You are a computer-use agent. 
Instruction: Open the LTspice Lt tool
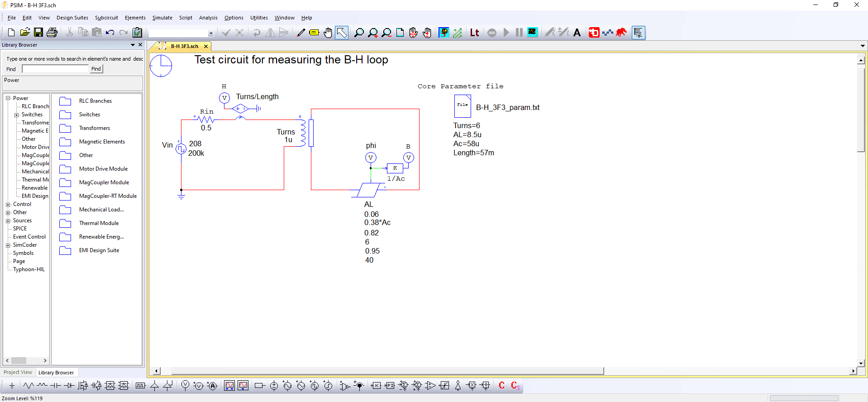[474, 33]
